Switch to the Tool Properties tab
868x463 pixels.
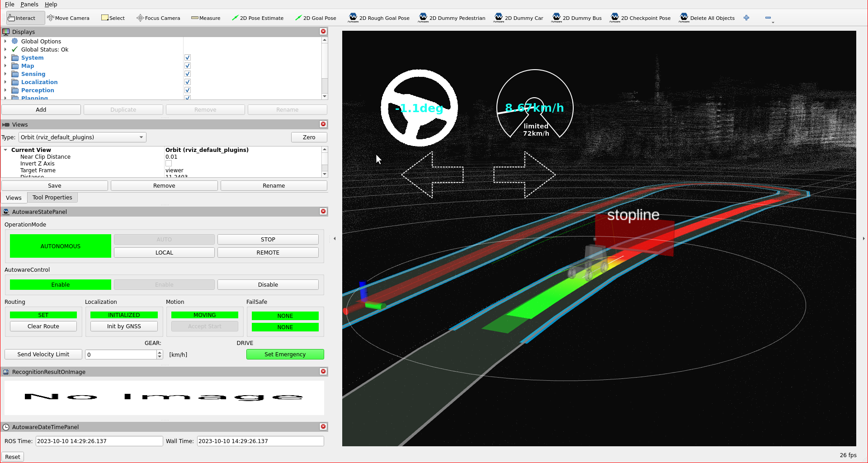point(52,197)
